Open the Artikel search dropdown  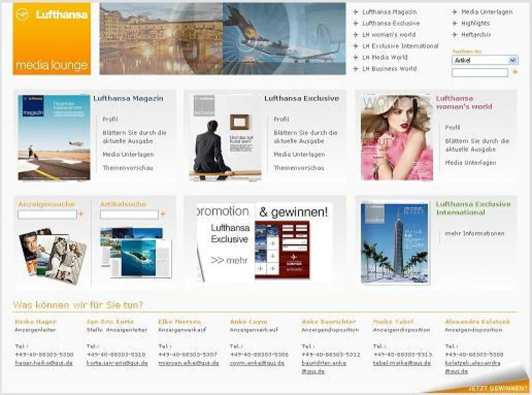pyautogui.click(x=512, y=60)
